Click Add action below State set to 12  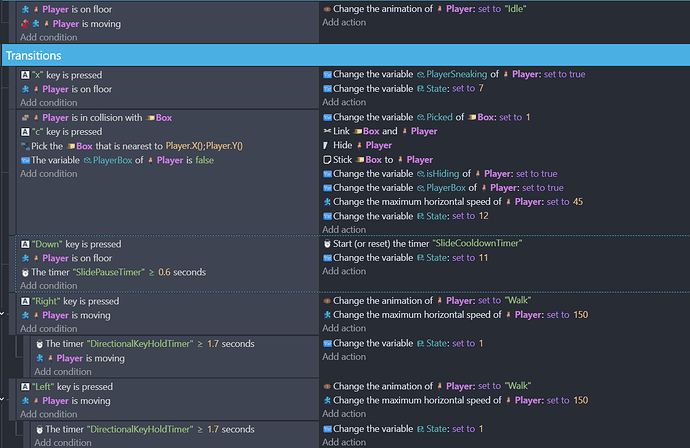click(x=345, y=230)
